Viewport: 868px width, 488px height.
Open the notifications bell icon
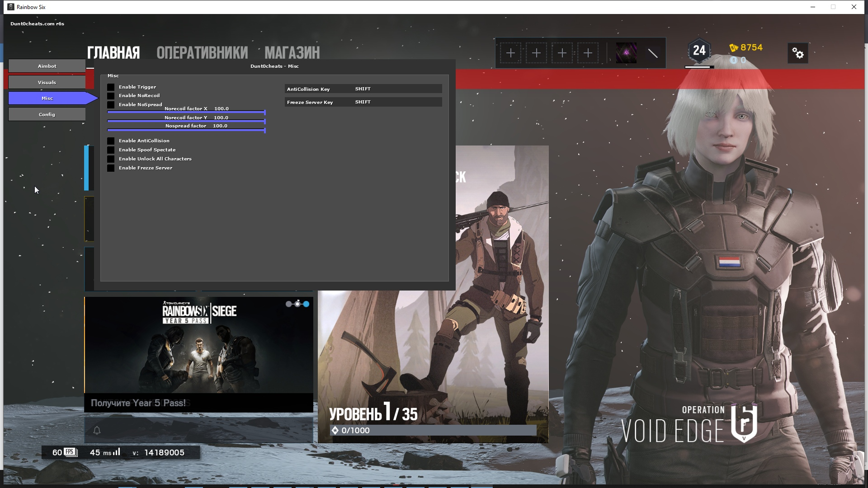point(97,430)
